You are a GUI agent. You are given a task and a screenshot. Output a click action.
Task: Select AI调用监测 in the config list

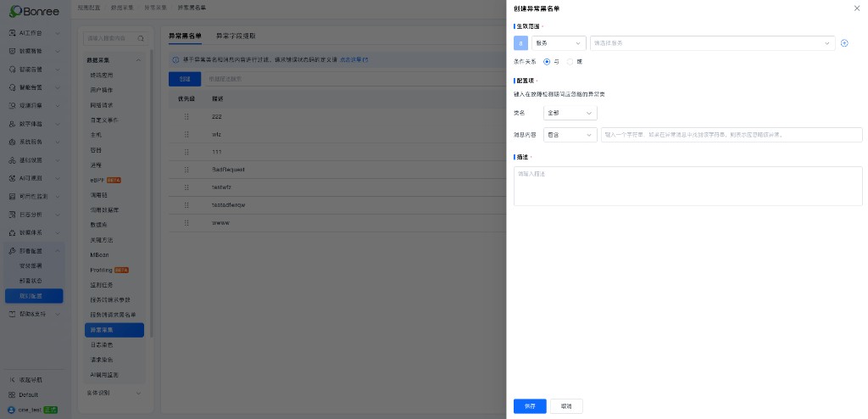pyautogui.click(x=114, y=375)
